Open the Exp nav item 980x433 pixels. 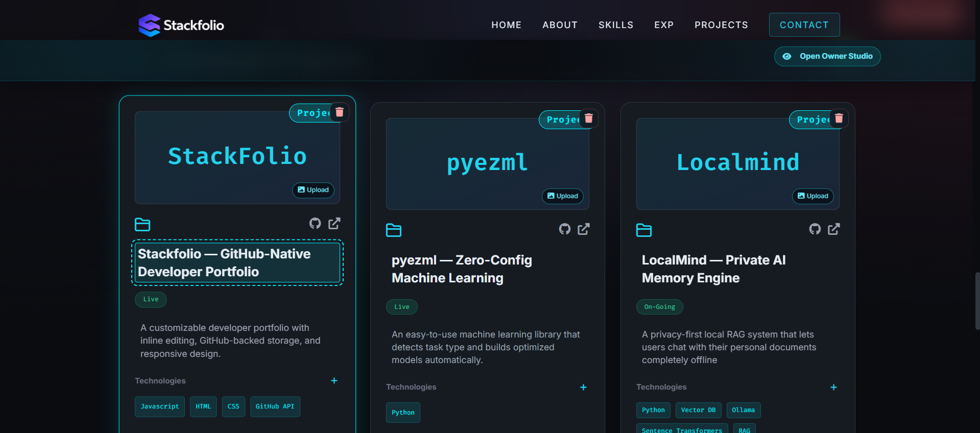(x=664, y=25)
